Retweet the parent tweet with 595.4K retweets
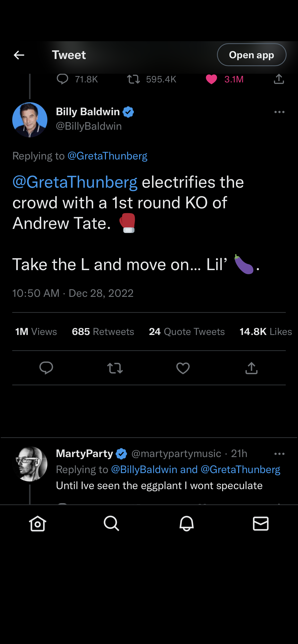The height and width of the screenshot is (644, 298). 133,79
